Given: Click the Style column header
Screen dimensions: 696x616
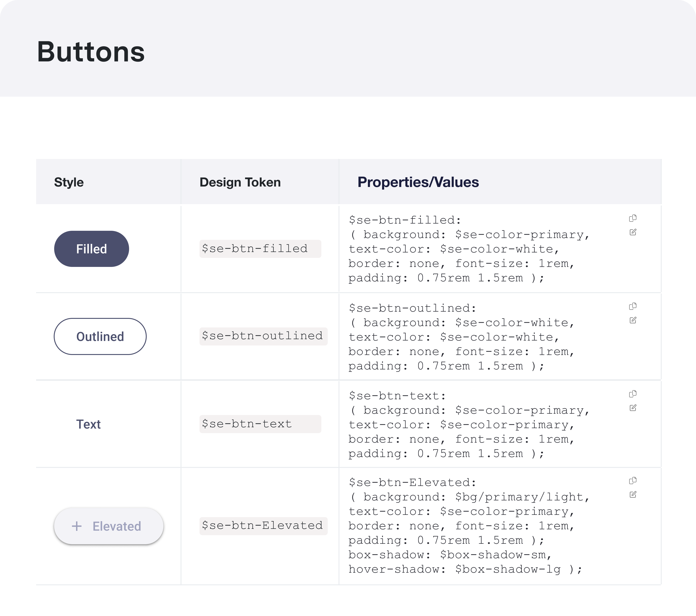Looking at the screenshot, I should [x=69, y=182].
